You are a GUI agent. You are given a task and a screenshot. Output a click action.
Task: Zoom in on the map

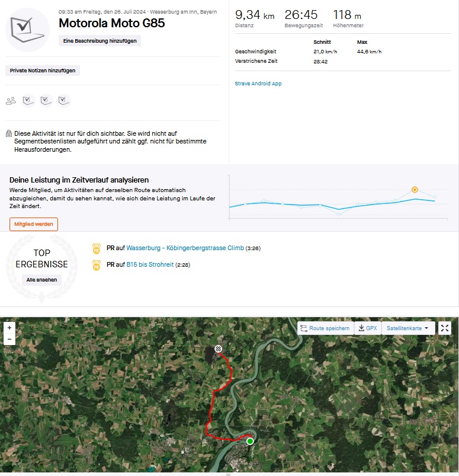tap(9, 327)
